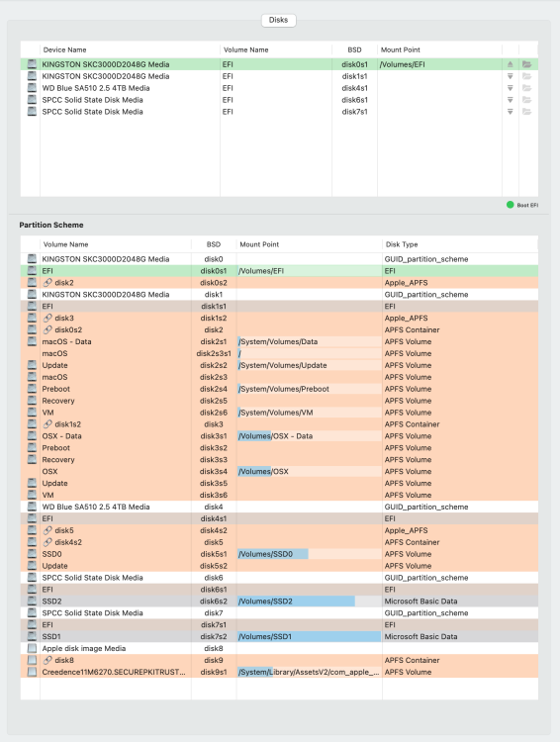Click the open folder icon for disk7s1
The image size is (560, 742).
527,111
